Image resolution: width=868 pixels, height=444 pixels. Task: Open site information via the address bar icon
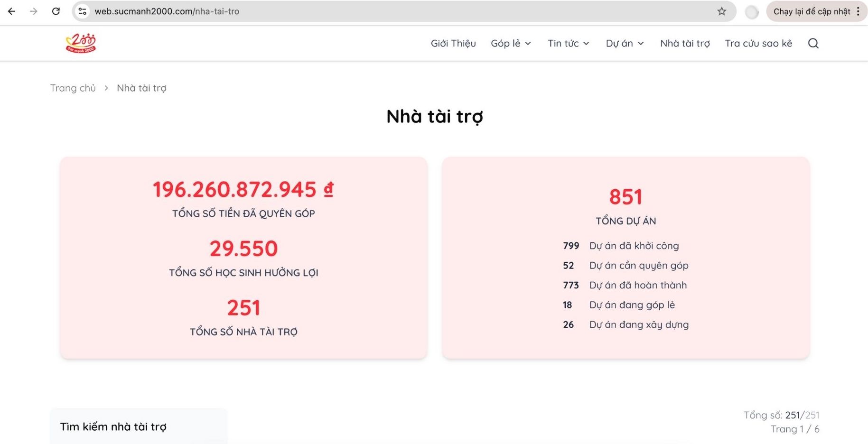82,11
